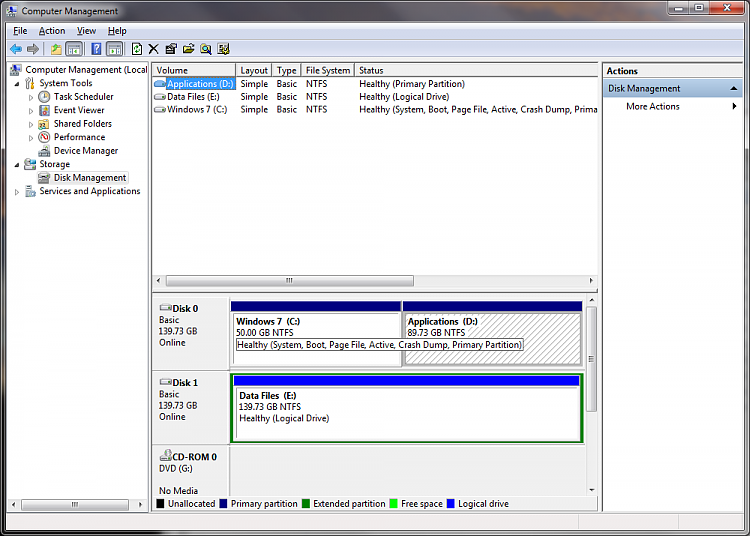This screenshot has width=750, height=536.
Task: Select Disk Management in the tree
Action: click(90, 178)
